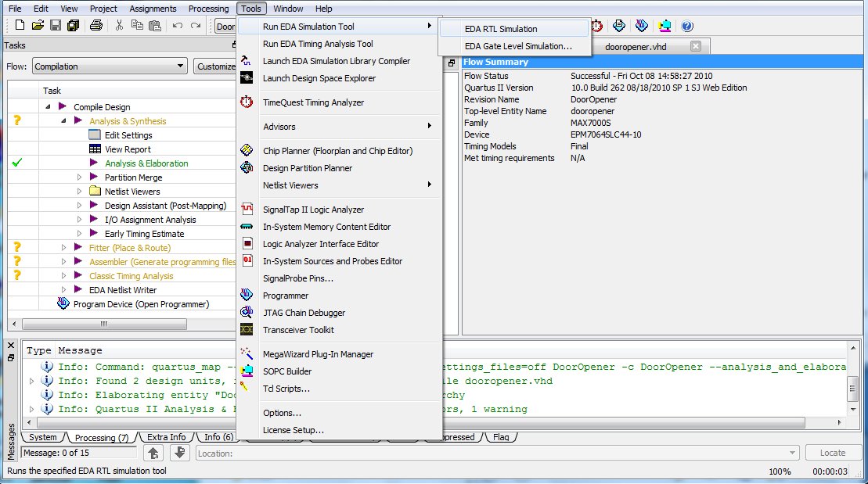Image resolution: width=868 pixels, height=484 pixels.
Task: Open the Processing menu
Action: [x=208, y=9]
